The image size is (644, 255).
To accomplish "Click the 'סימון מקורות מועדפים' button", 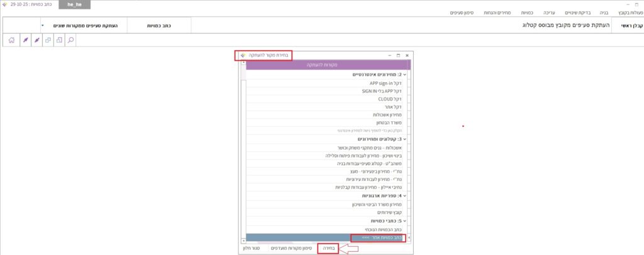I will click(291, 249).
